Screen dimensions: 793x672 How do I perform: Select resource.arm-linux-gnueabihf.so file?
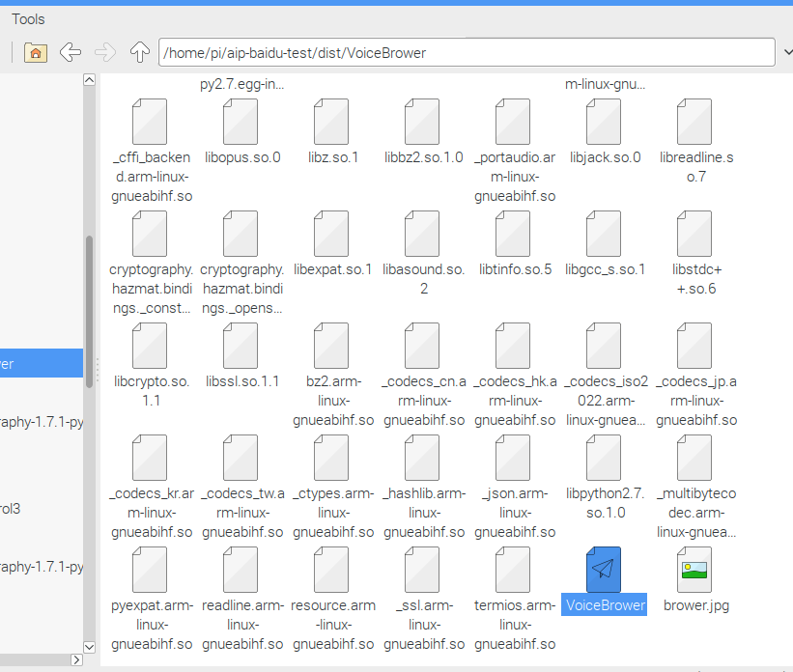[332, 600]
